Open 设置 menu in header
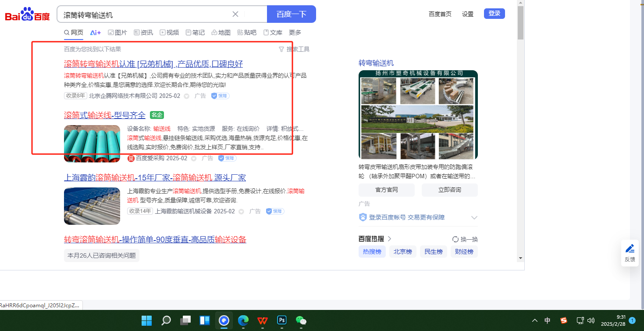Image resolution: width=644 pixels, height=331 pixels. (468, 14)
